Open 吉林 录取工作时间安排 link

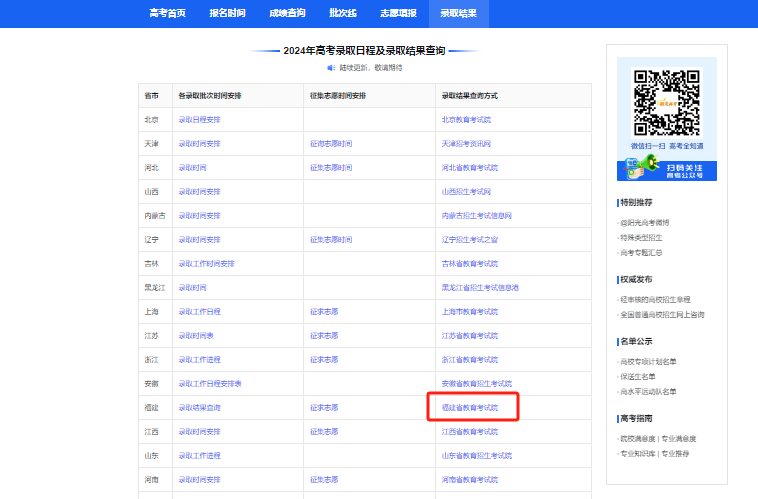pyautogui.click(x=206, y=264)
